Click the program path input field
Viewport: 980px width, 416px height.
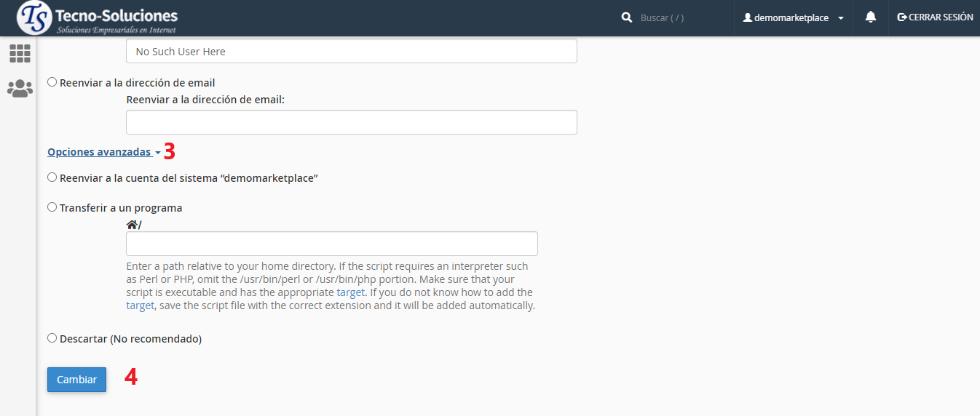point(331,244)
